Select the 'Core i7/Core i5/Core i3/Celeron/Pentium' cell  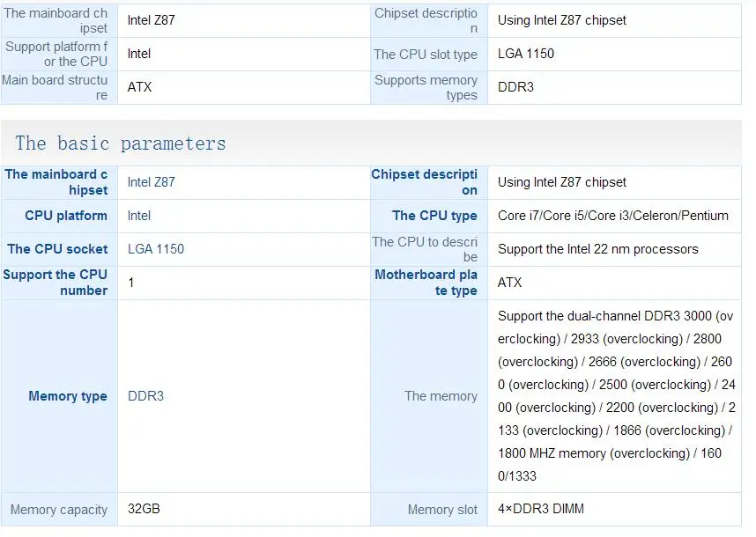612,216
